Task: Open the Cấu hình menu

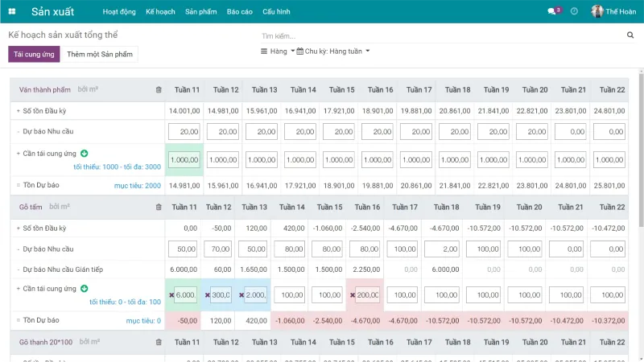Action: click(276, 11)
